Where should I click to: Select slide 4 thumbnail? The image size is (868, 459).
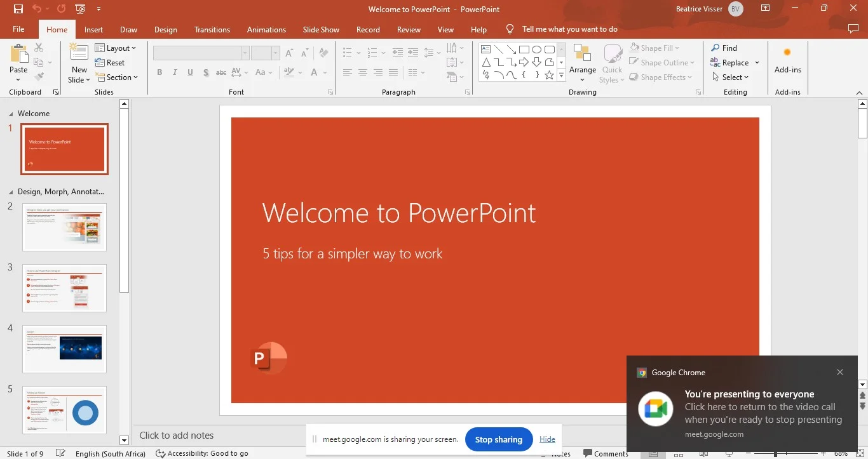coord(64,349)
